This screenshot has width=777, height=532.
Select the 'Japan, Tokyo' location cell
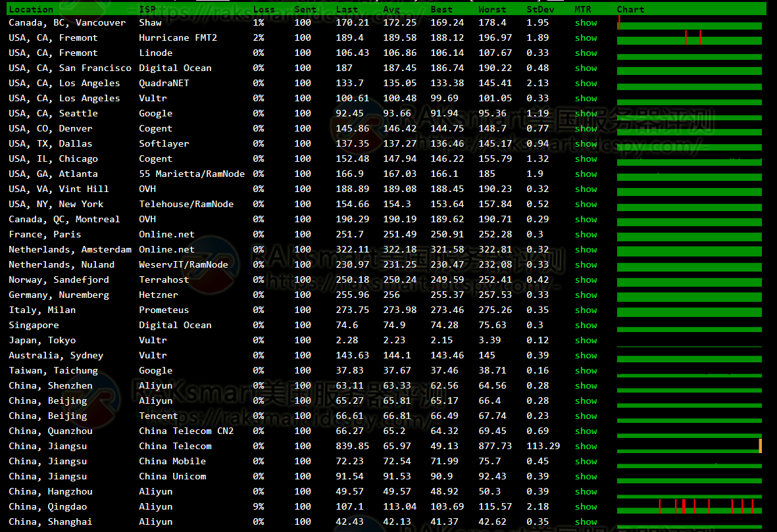coord(42,340)
